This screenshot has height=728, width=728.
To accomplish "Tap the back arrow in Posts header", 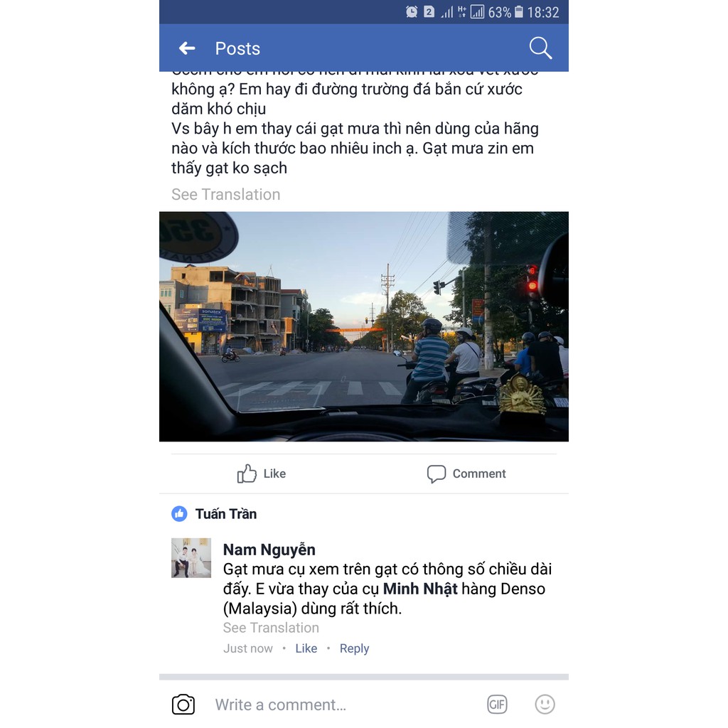I will pos(187,48).
